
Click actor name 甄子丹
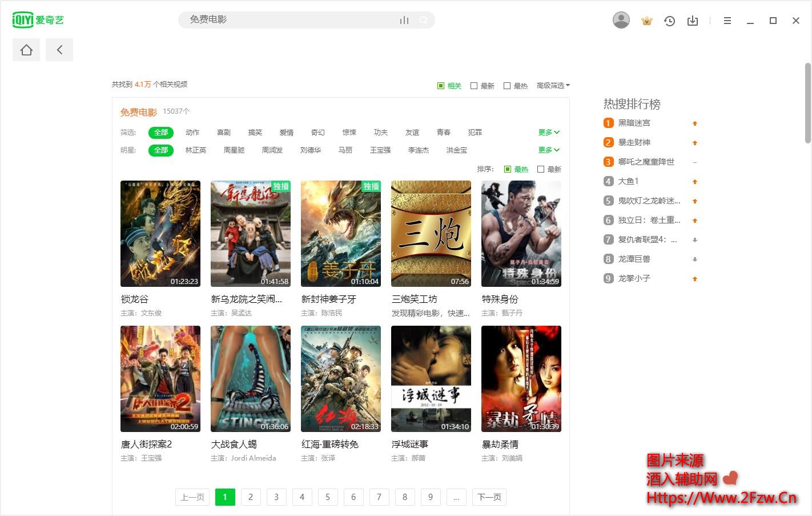(x=512, y=313)
